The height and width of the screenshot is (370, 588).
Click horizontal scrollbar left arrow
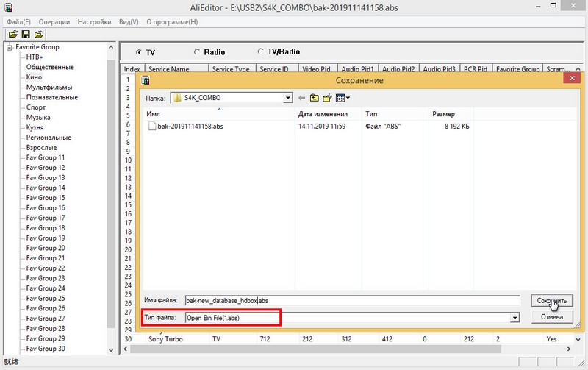pos(125,349)
